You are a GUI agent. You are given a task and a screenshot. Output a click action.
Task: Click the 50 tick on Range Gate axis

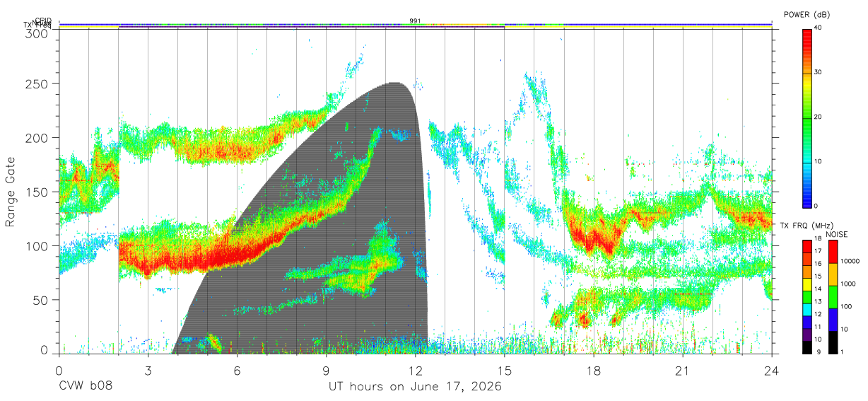tap(40, 300)
